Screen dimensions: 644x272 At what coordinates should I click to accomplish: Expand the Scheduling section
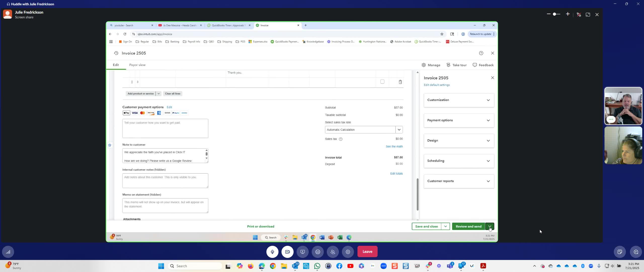tap(459, 161)
